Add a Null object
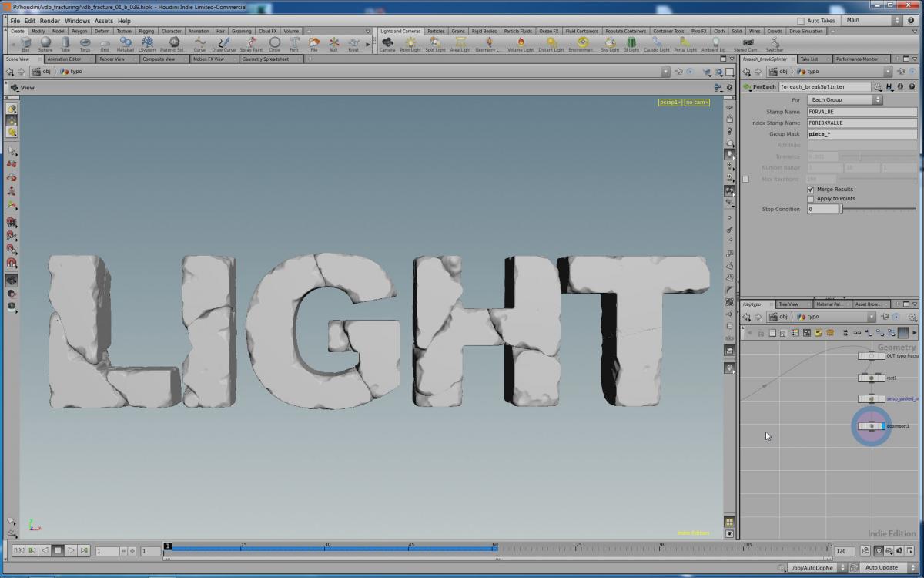 point(333,44)
